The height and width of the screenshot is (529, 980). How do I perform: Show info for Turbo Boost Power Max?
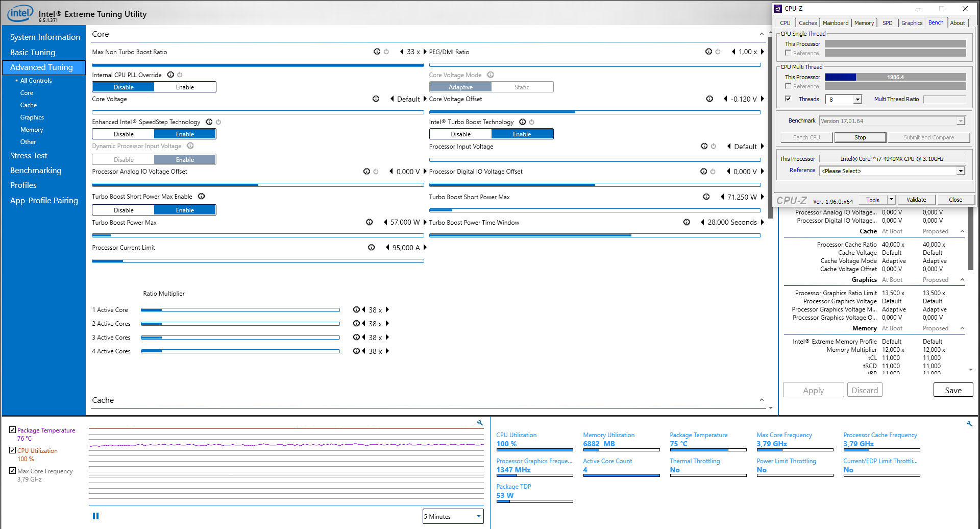click(370, 222)
